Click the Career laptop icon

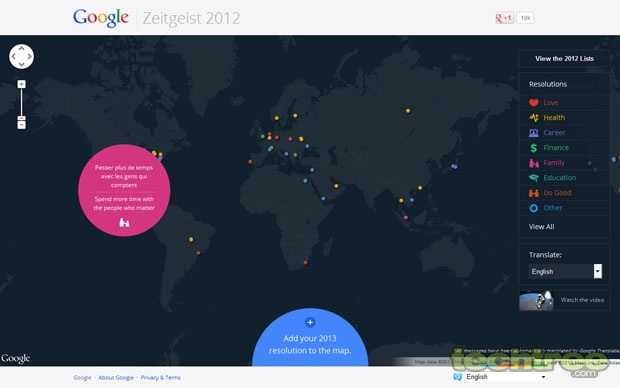(x=533, y=133)
